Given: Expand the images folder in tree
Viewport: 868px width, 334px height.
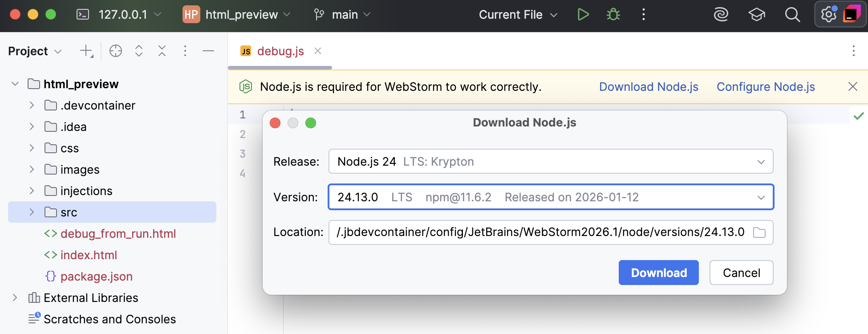Looking at the screenshot, I should (32, 170).
